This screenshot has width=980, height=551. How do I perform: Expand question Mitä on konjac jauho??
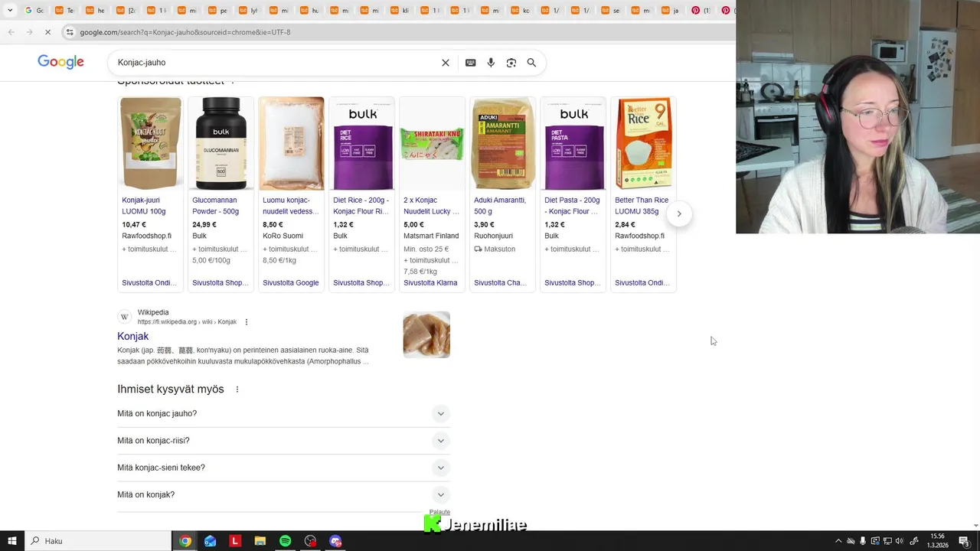tap(283, 414)
